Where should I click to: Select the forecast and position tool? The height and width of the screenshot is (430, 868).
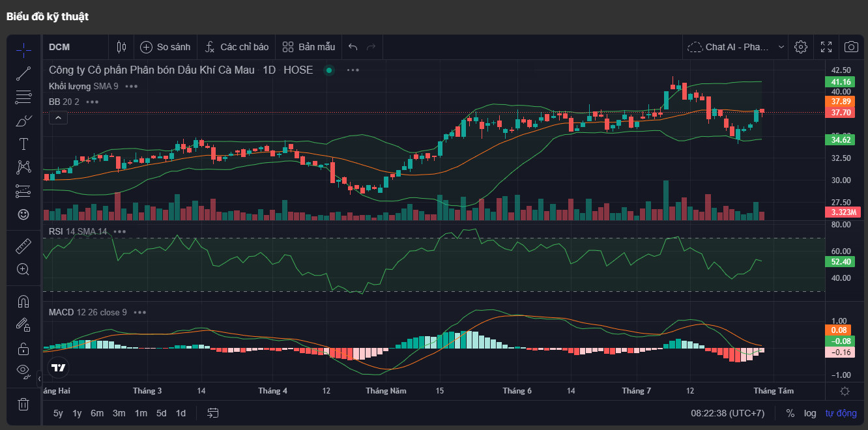(23, 191)
